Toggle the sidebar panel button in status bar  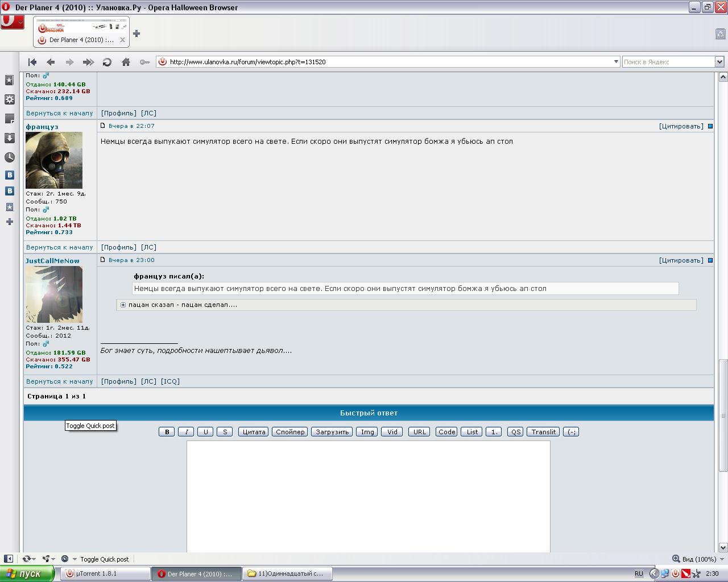(8, 559)
